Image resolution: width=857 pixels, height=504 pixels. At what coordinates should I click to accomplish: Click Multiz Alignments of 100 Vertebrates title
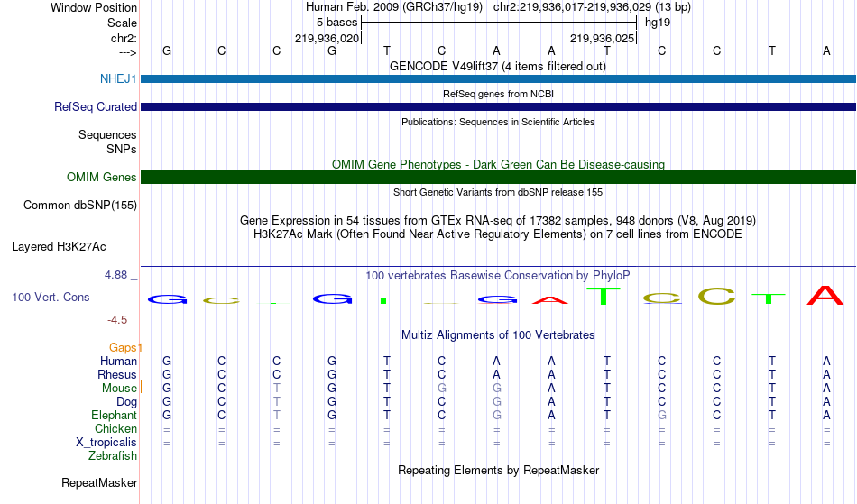click(x=498, y=334)
